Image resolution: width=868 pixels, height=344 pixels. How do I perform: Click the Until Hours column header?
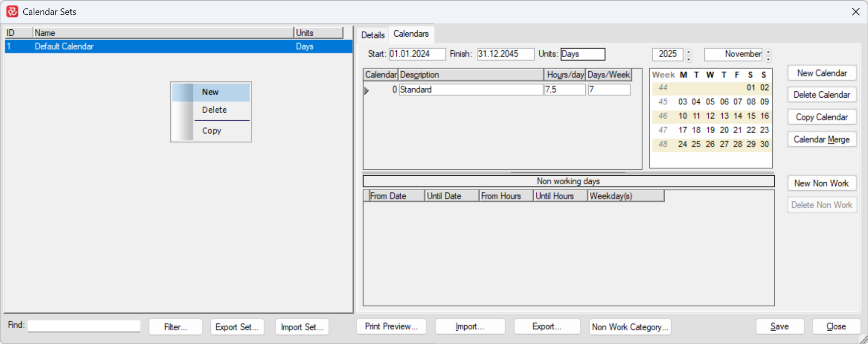(561, 196)
